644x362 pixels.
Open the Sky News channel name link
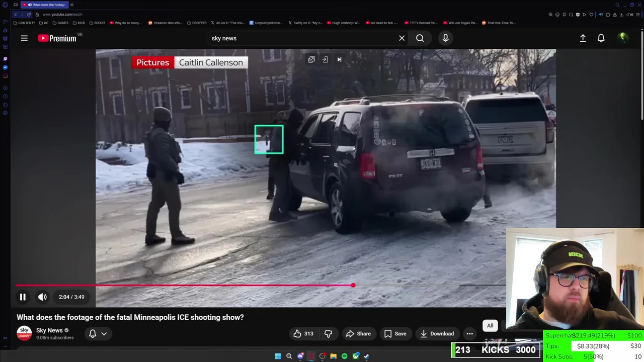click(49, 330)
